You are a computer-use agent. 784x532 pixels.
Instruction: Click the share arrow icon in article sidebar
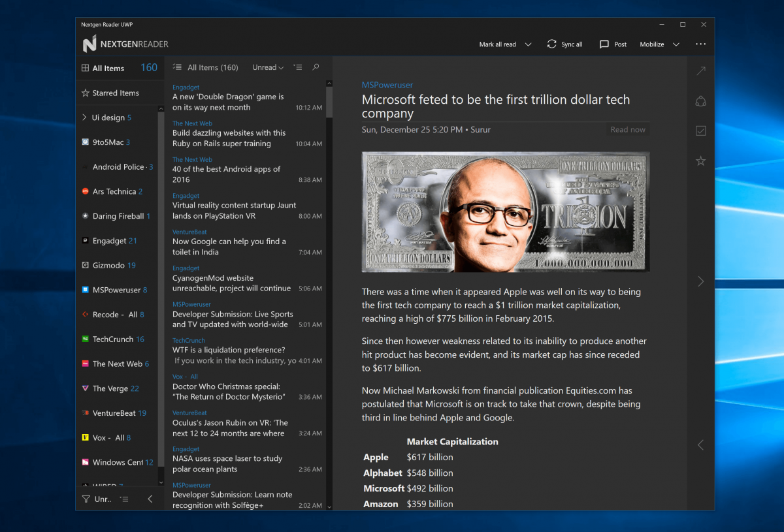(x=700, y=71)
